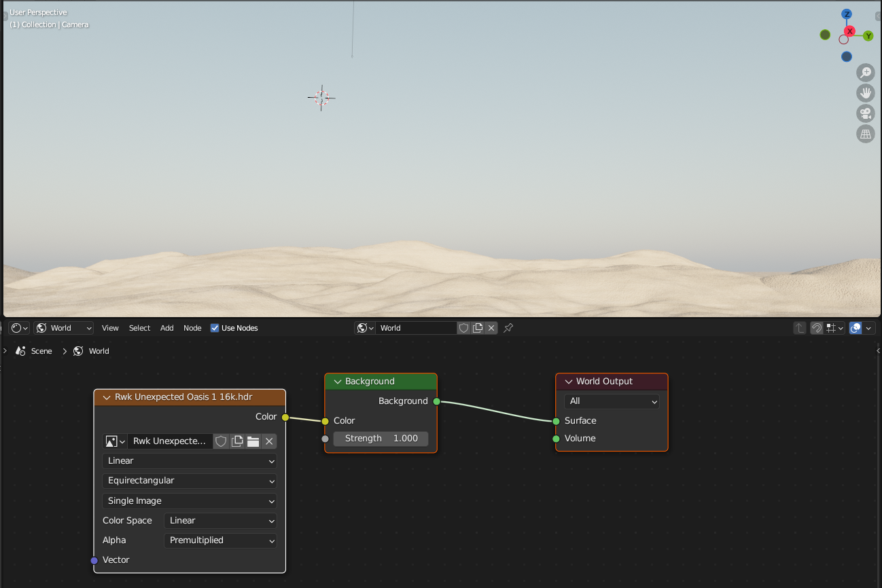Click the Strength value slider field
The height and width of the screenshot is (588, 882).
click(381, 439)
